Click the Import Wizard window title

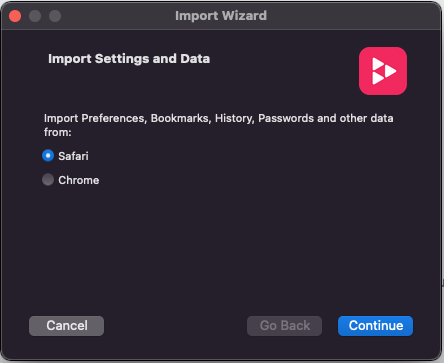click(x=221, y=16)
